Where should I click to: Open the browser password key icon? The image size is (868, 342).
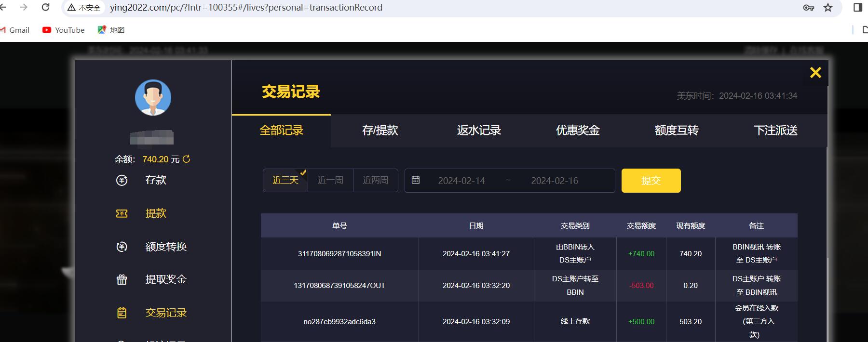pyautogui.click(x=809, y=8)
